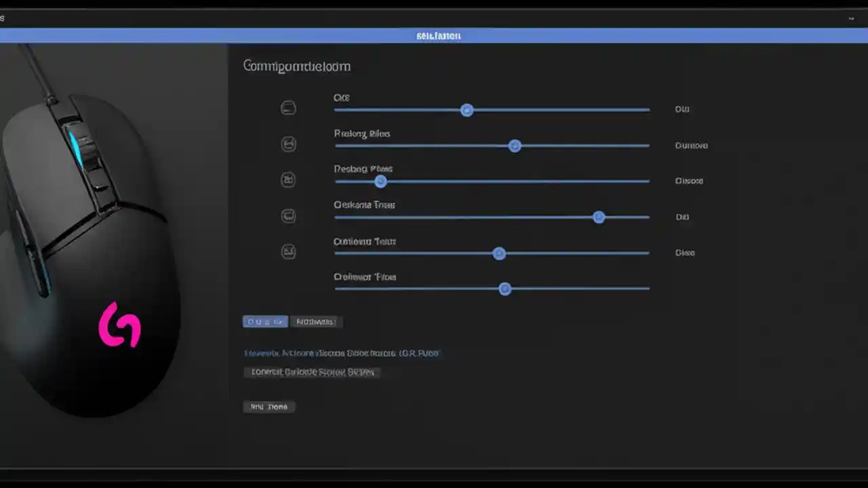868x488 pixels.
Task: Click the handle of the third slider
Action: (380, 181)
